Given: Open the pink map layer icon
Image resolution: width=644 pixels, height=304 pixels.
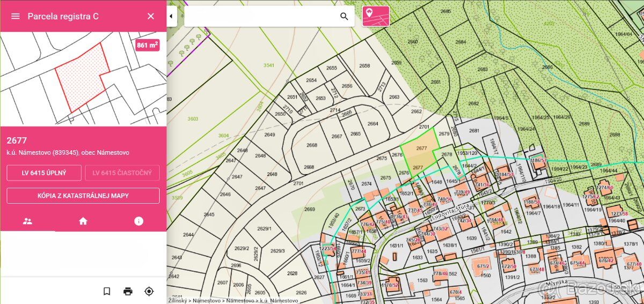Looking at the screenshot, I should 376,16.
